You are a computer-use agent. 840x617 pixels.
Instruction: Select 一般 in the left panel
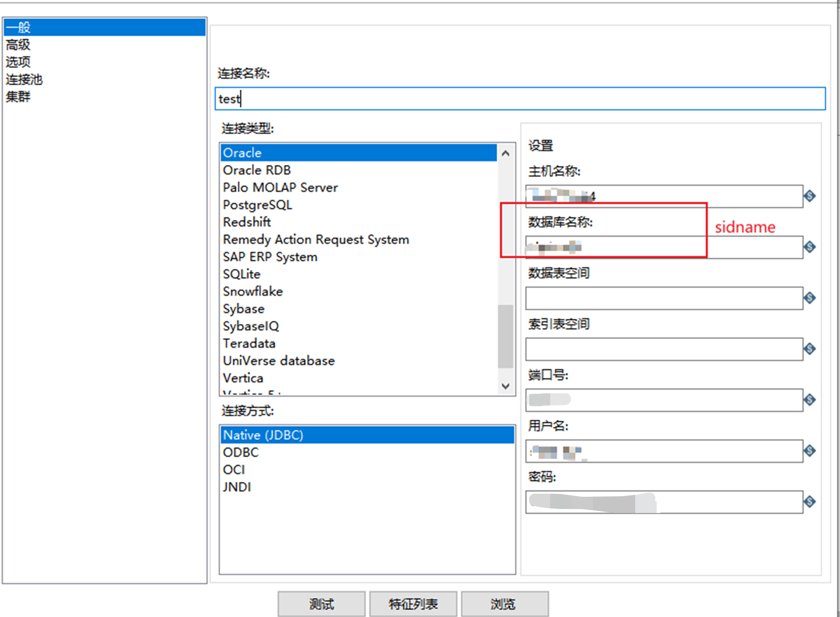(104, 27)
